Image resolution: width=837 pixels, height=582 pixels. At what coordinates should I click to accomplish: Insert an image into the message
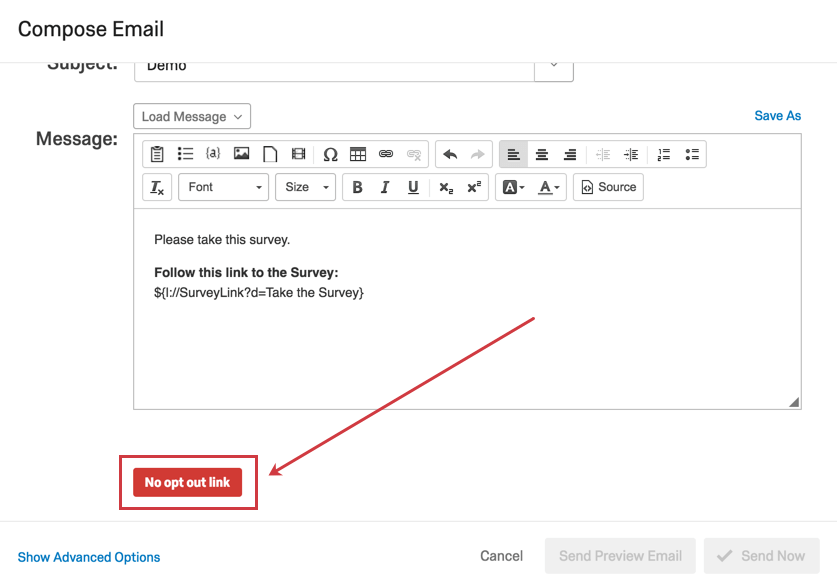click(x=240, y=154)
